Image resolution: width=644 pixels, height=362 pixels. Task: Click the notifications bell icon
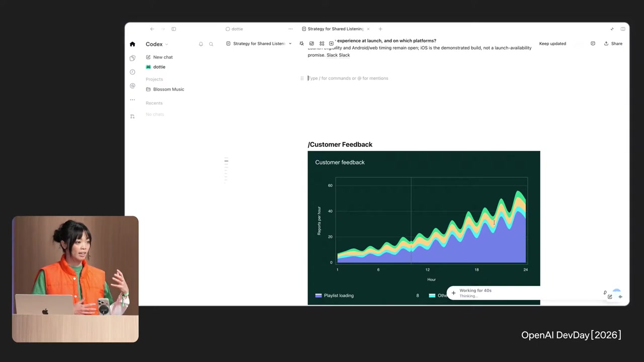[201, 44]
